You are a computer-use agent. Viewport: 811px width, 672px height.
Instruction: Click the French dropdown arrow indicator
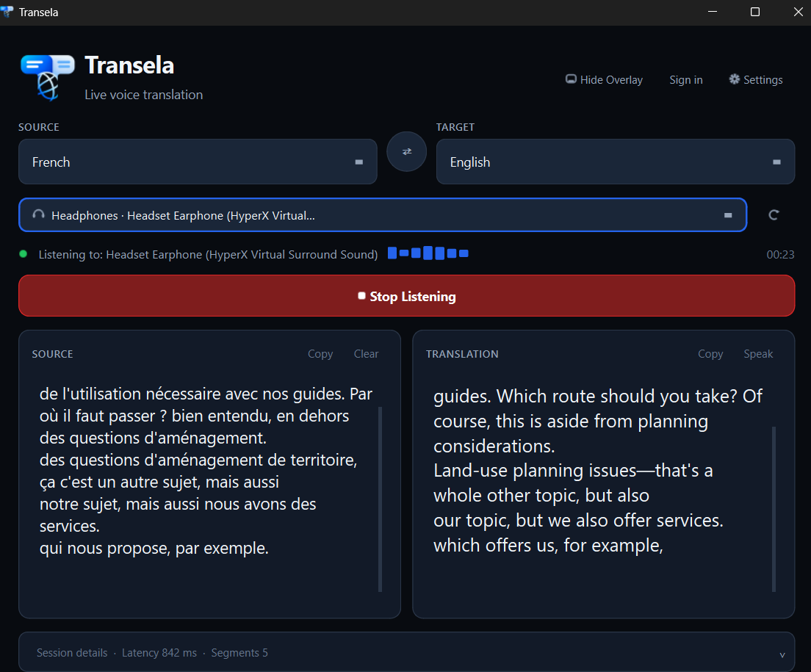click(x=359, y=162)
